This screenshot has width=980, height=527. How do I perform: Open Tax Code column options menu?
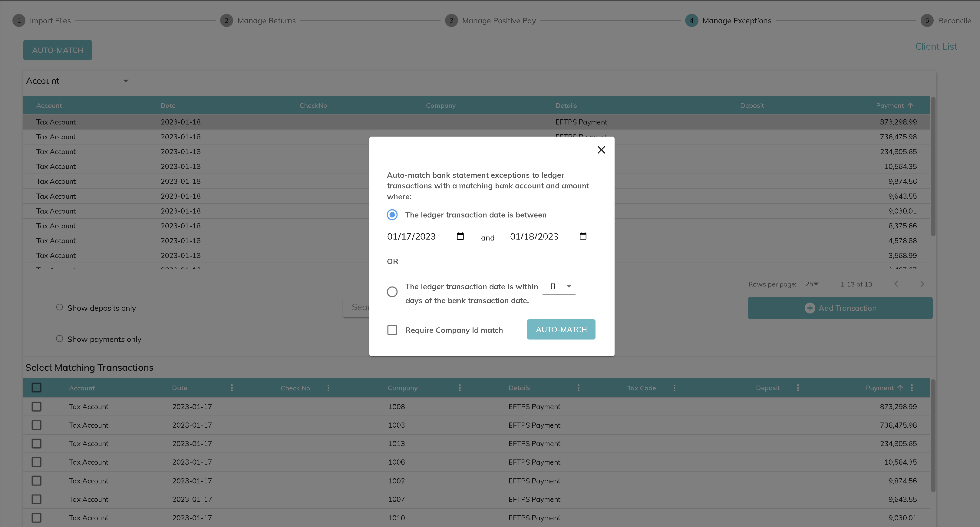(x=674, y=388)
